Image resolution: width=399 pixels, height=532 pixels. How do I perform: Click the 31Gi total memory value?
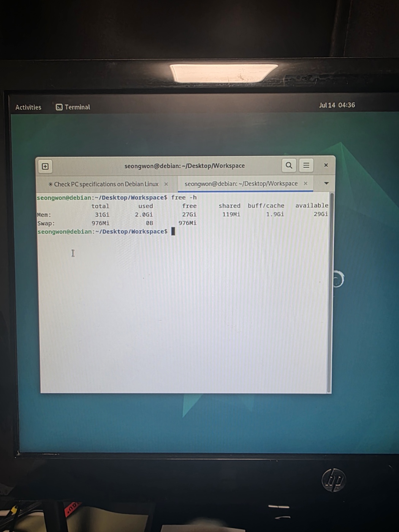(x=102, y=215)
